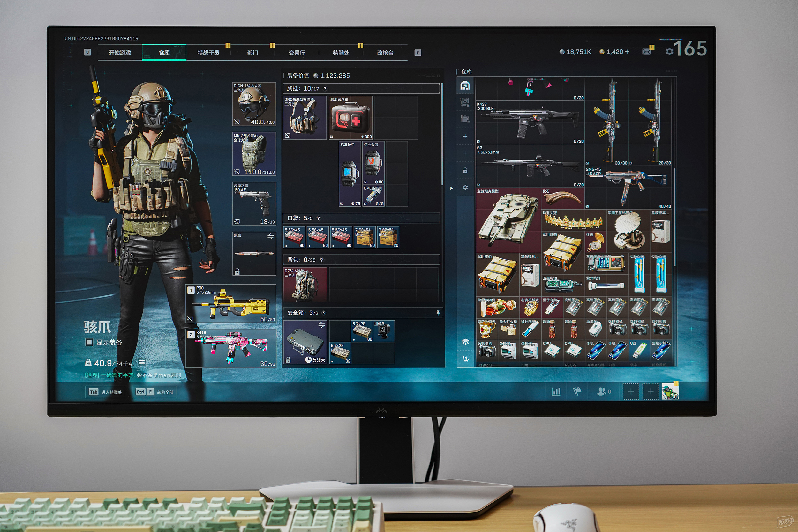Viewport: 798px width, 532px height.
Task: Add a new stash box with bright plus
Action: point(465,136)
